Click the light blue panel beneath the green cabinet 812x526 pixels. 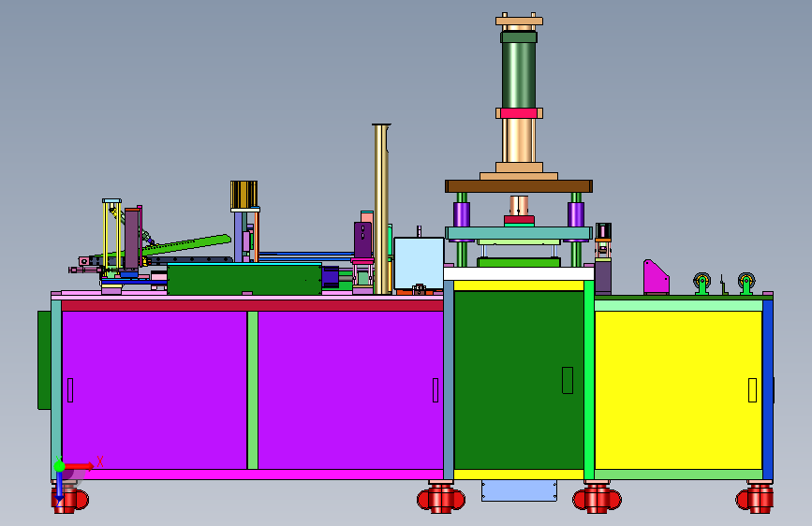click(x=519, y=490)
